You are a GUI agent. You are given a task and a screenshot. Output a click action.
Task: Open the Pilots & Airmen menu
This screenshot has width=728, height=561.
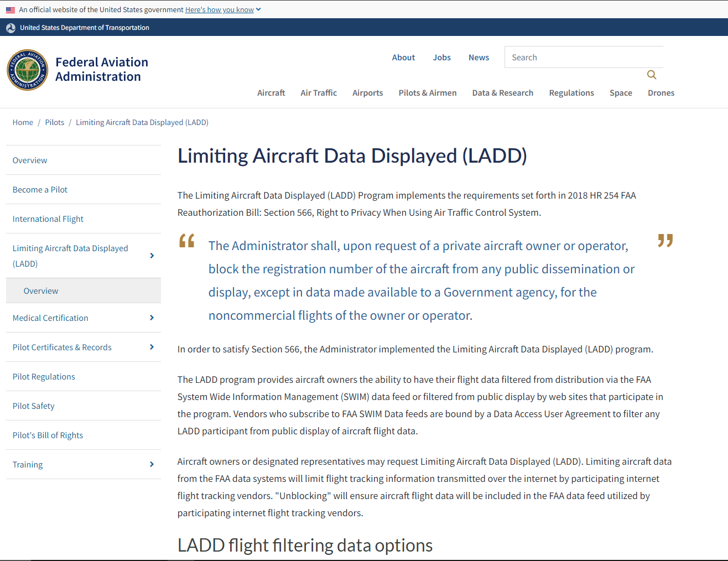click(x=428, y=93)
